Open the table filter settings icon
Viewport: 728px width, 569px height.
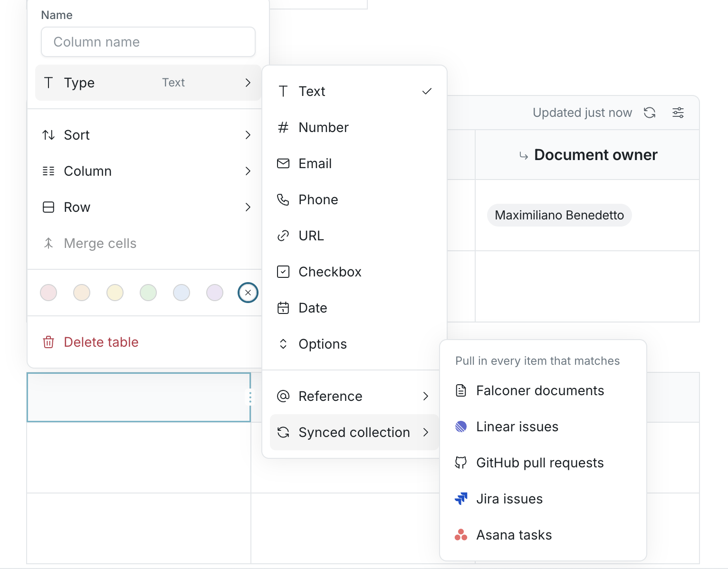678,113
